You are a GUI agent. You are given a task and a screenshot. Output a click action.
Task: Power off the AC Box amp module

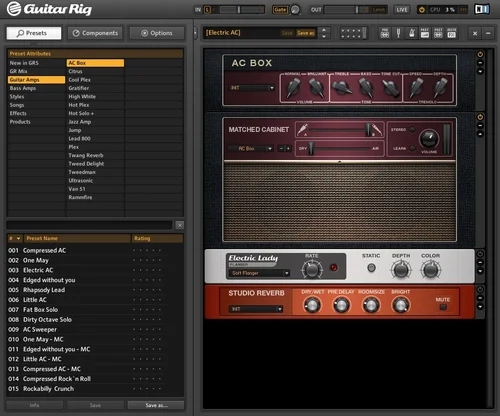(480, 54)
